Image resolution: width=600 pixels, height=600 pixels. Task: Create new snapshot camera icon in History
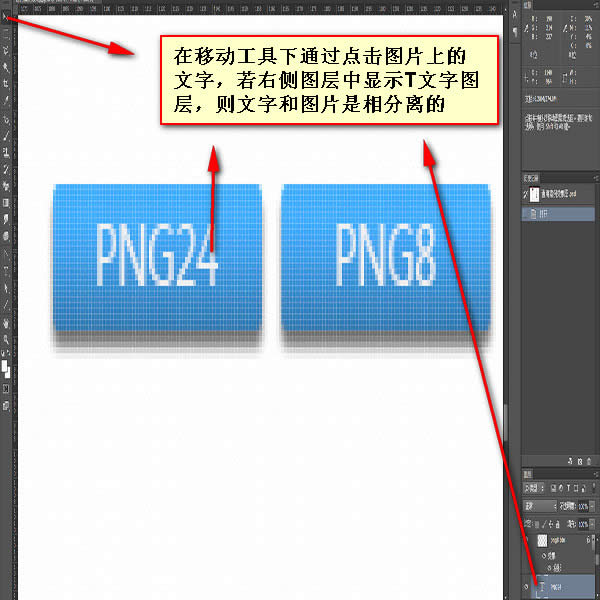pyautogui.click(x=579, y=460)
